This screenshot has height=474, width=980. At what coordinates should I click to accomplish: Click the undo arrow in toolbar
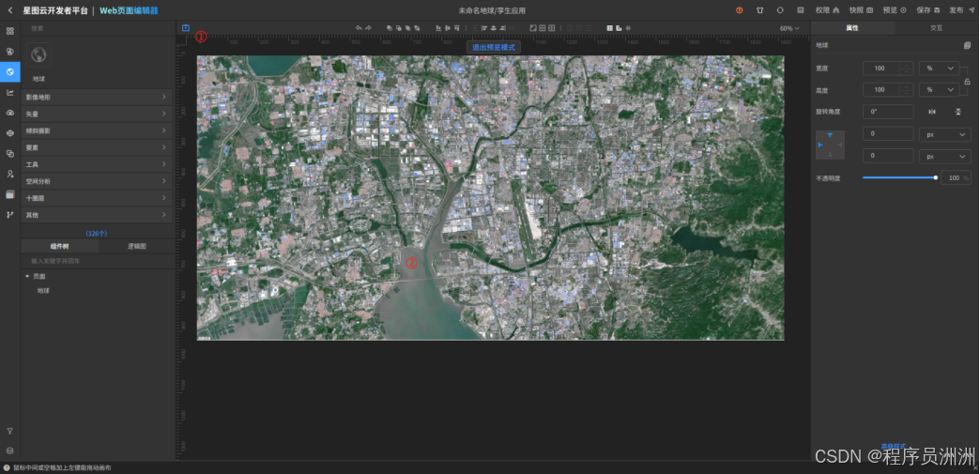click(359, 28)
